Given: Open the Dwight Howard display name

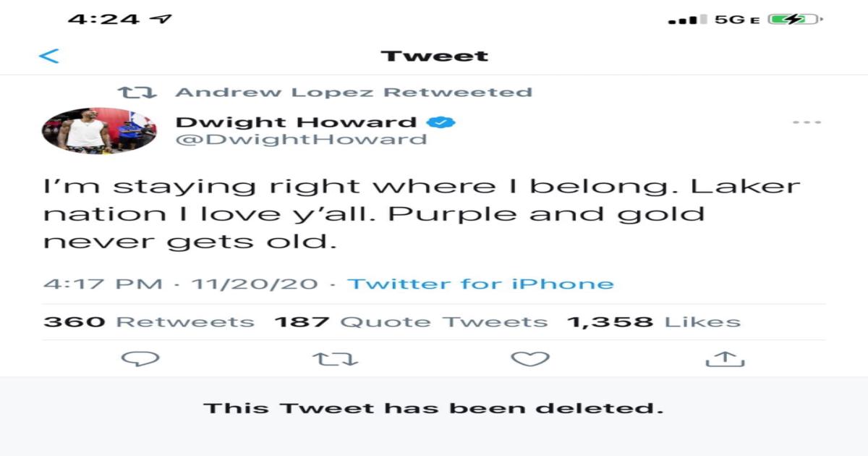Looking at the screenshot, I should (x=296, y=122).
